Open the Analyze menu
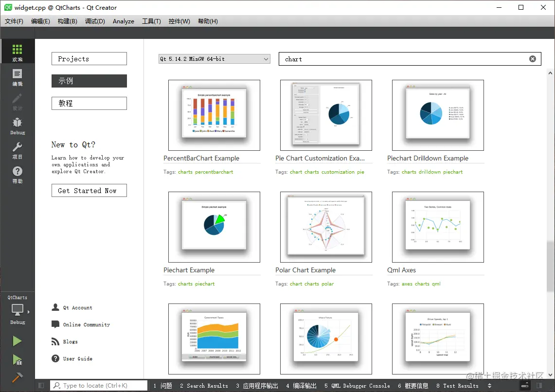The height and width of the screenshot is (392, 555). pos(123,21)
